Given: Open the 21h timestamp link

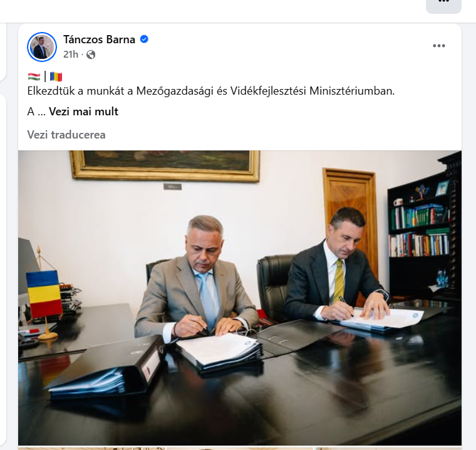Looking at the screenshot, I should click(x=70, y=55).
